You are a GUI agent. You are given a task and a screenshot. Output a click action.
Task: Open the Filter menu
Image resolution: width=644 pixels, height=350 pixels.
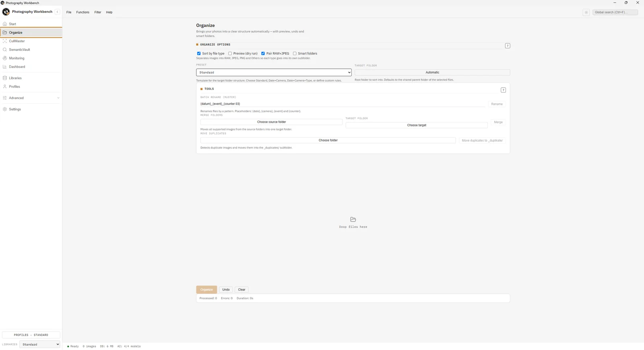[98, 12]
